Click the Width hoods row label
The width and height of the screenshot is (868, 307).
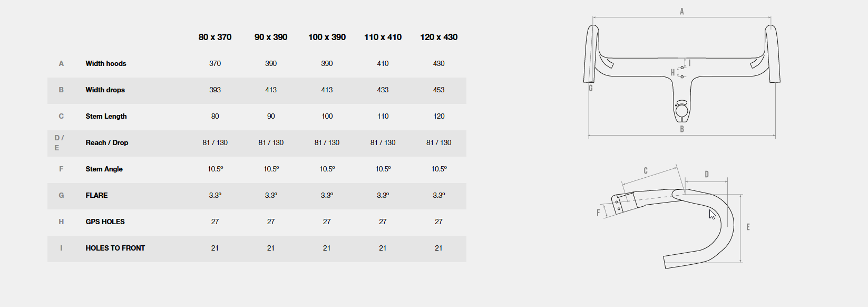coord(106,63)
